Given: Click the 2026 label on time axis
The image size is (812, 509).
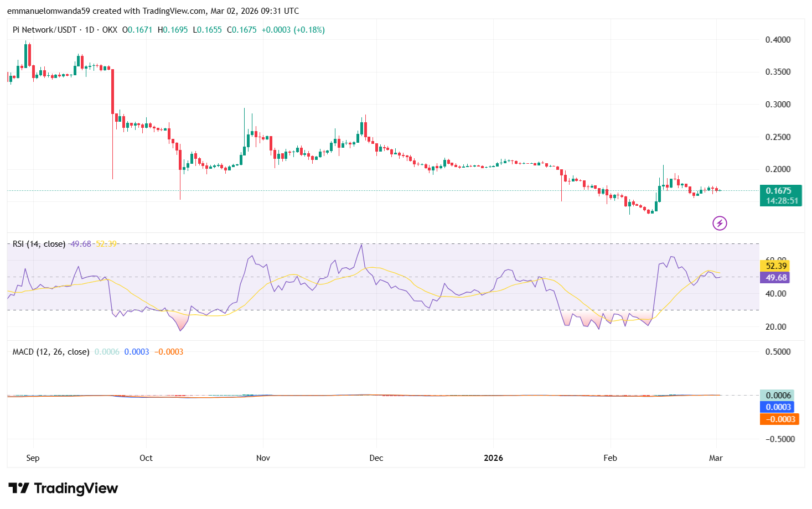Looking at the screenshot, I should 493,458.
